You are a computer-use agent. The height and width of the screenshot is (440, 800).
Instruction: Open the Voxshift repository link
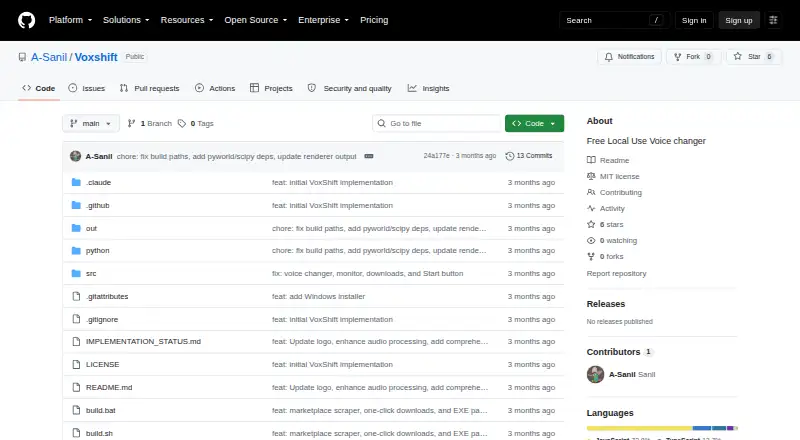click(x=96, y=57)
